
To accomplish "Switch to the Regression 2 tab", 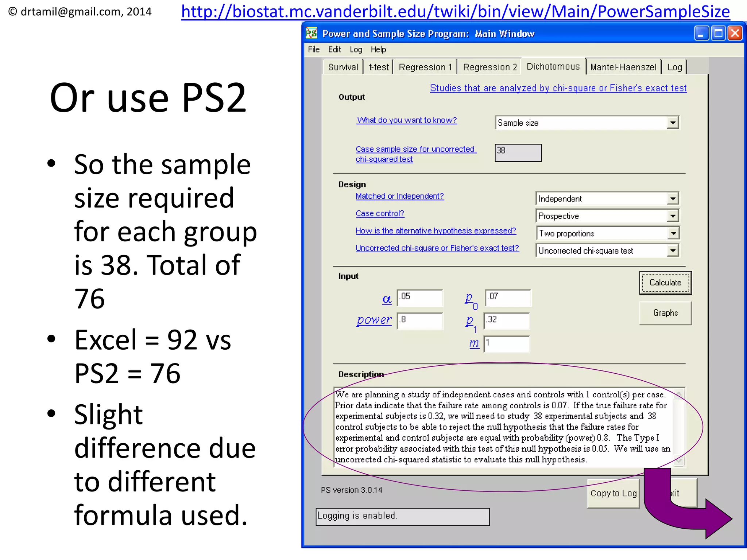I will [490, 67].
